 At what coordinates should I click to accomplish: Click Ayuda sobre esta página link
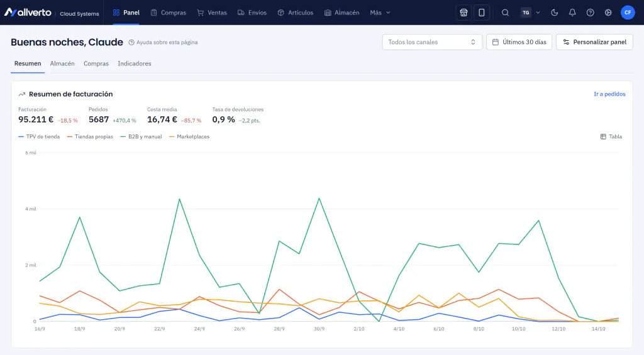pos(163,42)
